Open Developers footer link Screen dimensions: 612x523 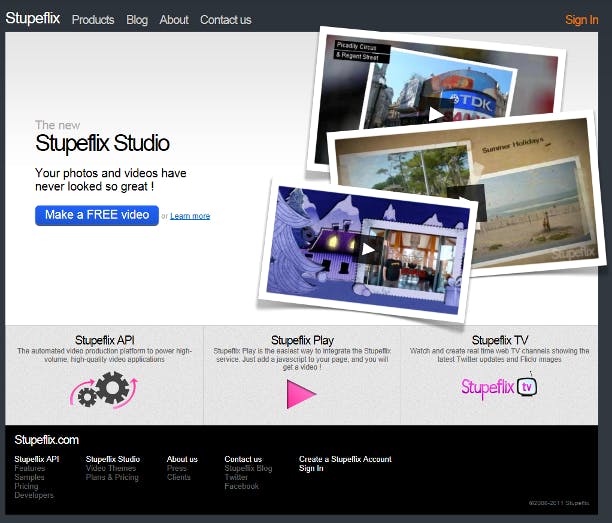tap(34, 495)
